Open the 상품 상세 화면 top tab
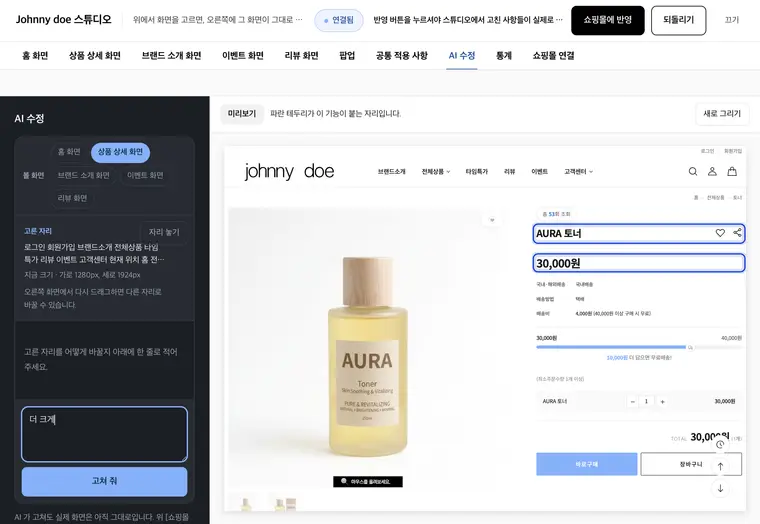 (x=95, y=56)
